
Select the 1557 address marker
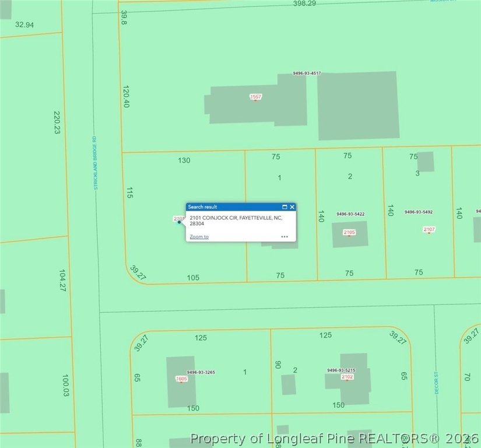pos(255,97)
